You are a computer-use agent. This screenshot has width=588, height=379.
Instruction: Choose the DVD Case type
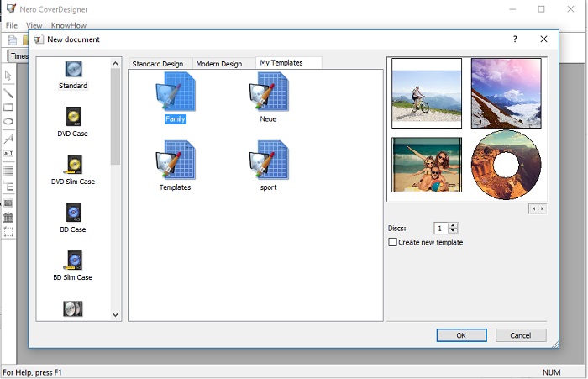73,123
